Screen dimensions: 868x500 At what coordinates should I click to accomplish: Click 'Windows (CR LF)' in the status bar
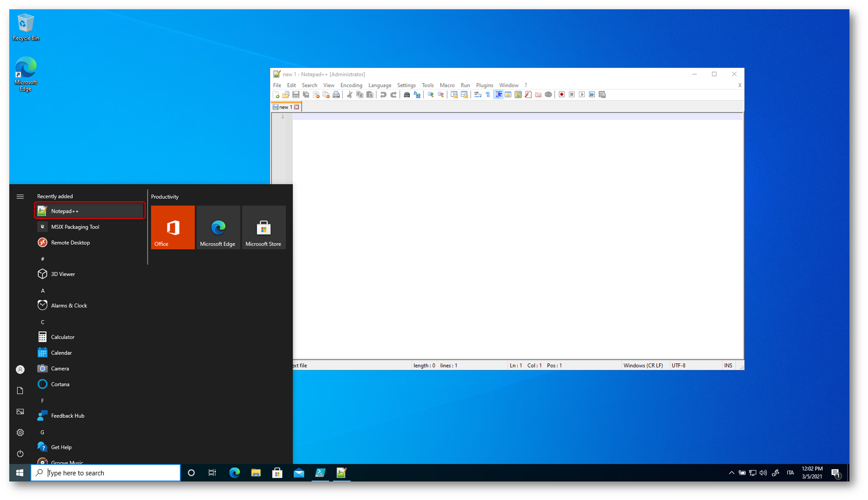tap(643, 365)
